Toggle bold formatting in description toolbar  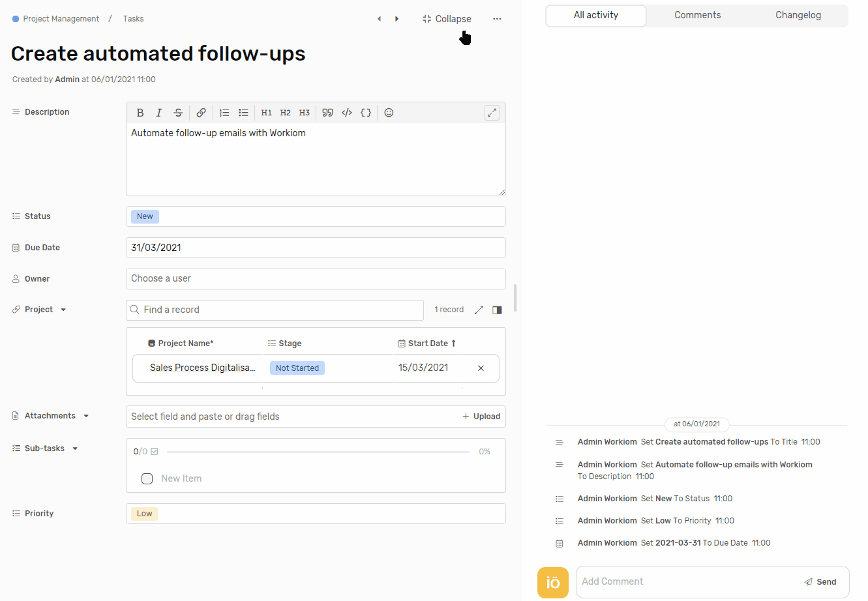tap(140, 113)
